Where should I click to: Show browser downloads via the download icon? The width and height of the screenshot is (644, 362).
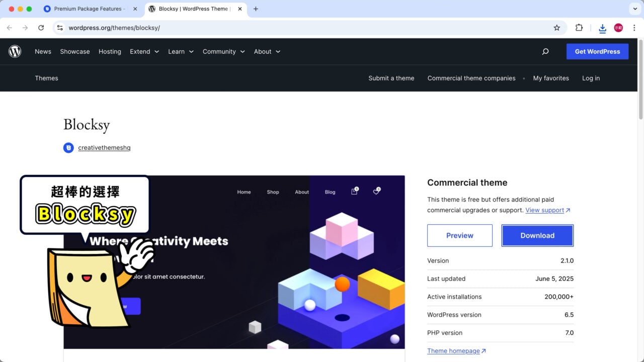coord(602,28)
